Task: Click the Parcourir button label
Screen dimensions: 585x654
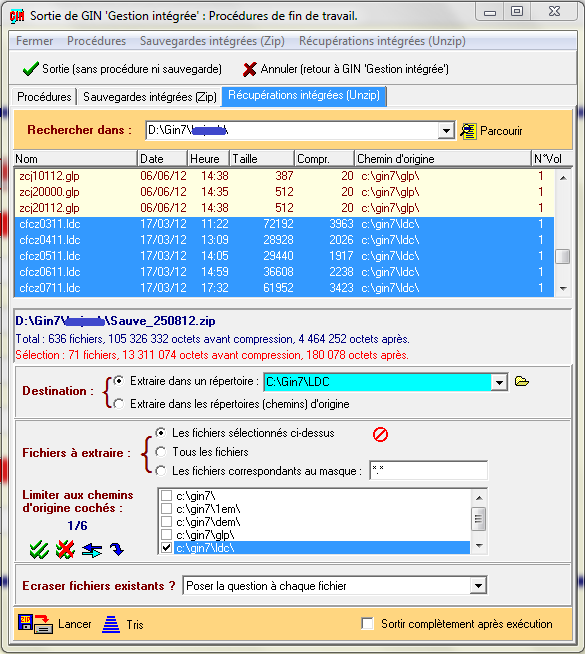Action: pos(501,131)
